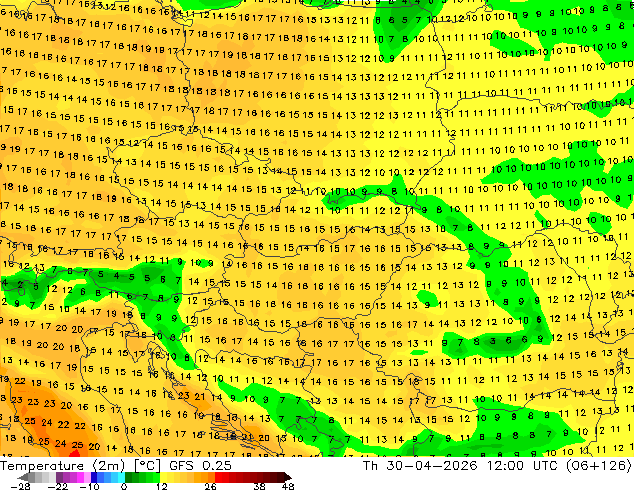This screenshot has height=490, width=634.
Task: Click the cyan swatch in the colorbar
Action: 121,477
